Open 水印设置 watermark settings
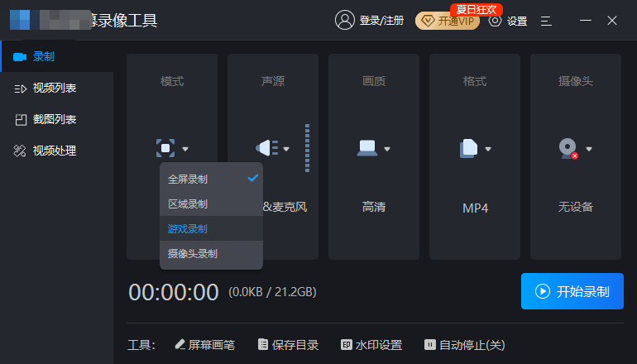 click(371, 345)
